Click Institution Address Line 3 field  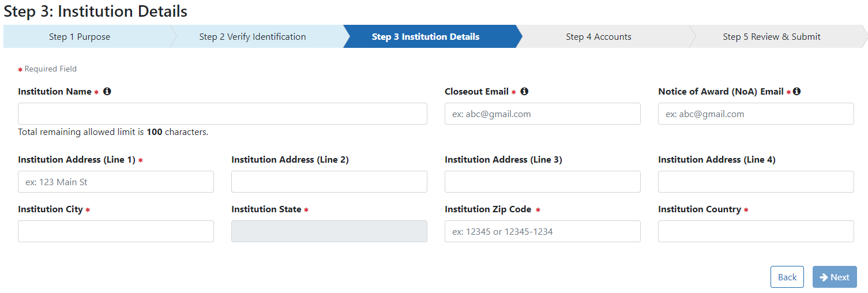click(542, 182)
